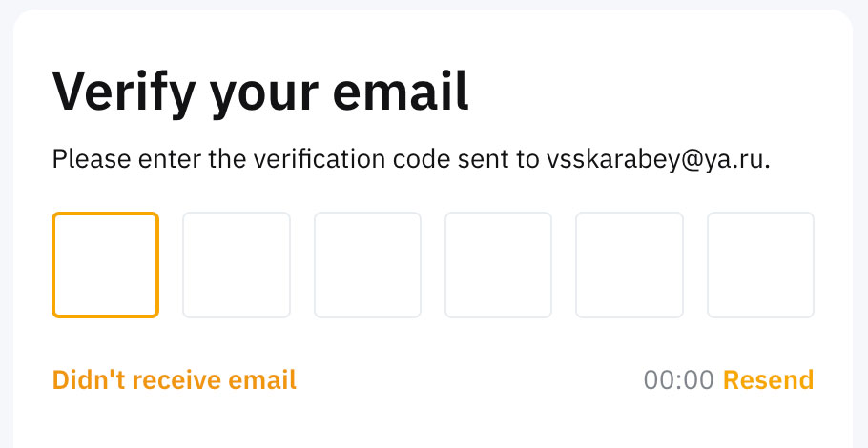Click the word "Please" in the instructions

[x=84, y=158]
